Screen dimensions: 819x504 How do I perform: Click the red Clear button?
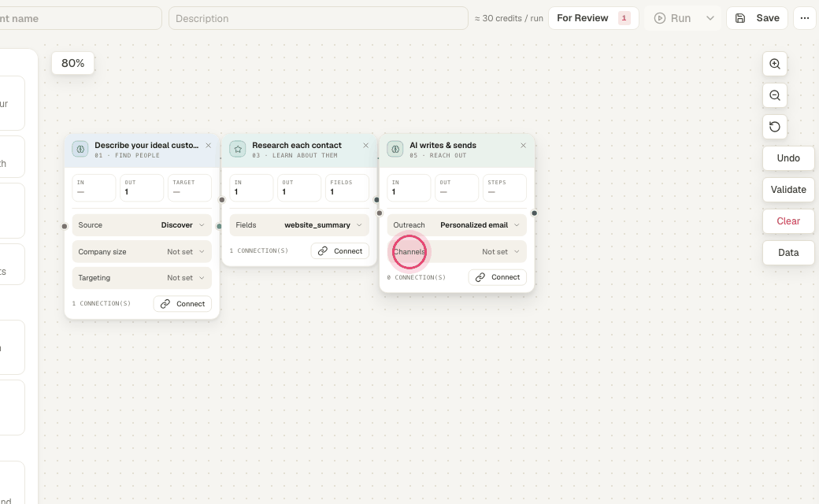pyautogui.click(x=788, y=221)
